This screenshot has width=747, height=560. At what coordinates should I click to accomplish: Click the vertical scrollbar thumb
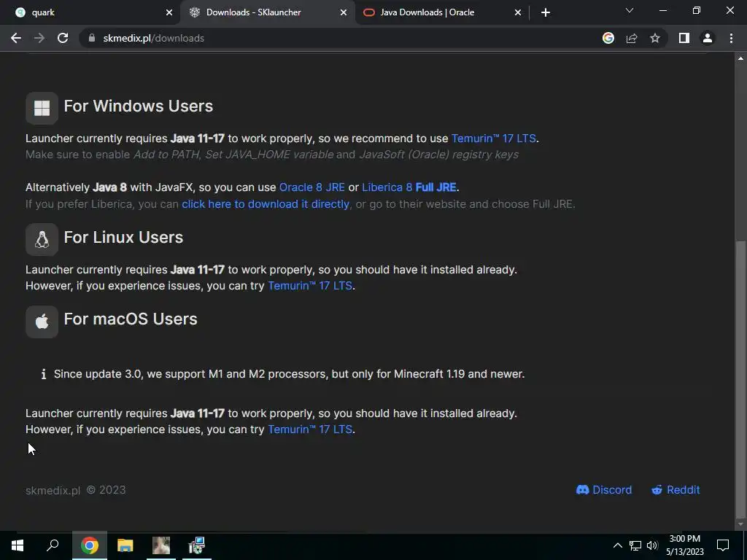[x=740, y=380]
